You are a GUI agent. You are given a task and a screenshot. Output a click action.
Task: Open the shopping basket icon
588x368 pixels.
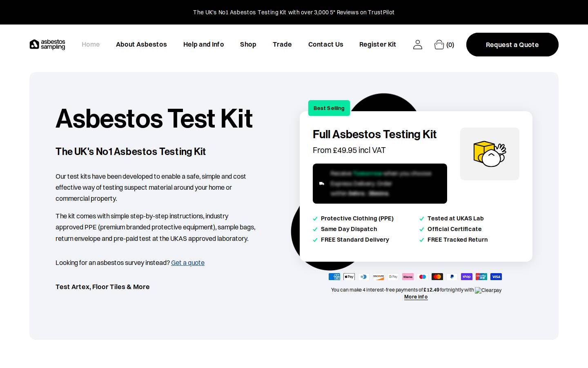pyautogui.click(x=439, y=45)
